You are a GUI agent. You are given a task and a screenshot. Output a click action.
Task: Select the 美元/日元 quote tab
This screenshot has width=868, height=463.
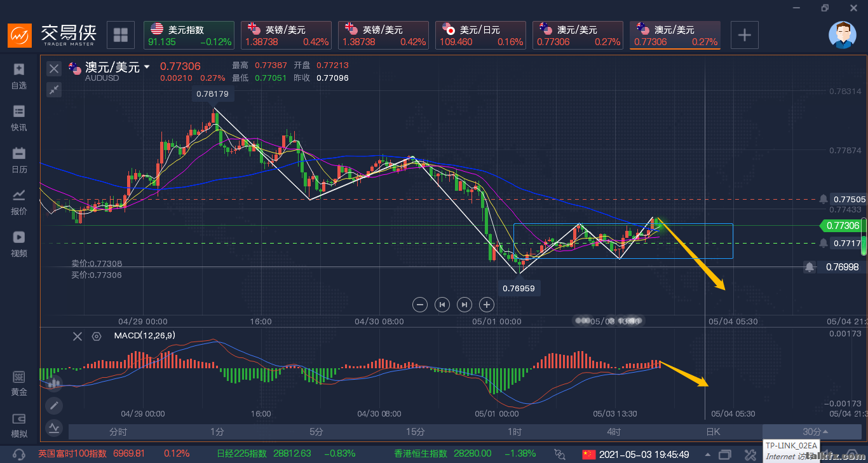(x=481, y=36)
